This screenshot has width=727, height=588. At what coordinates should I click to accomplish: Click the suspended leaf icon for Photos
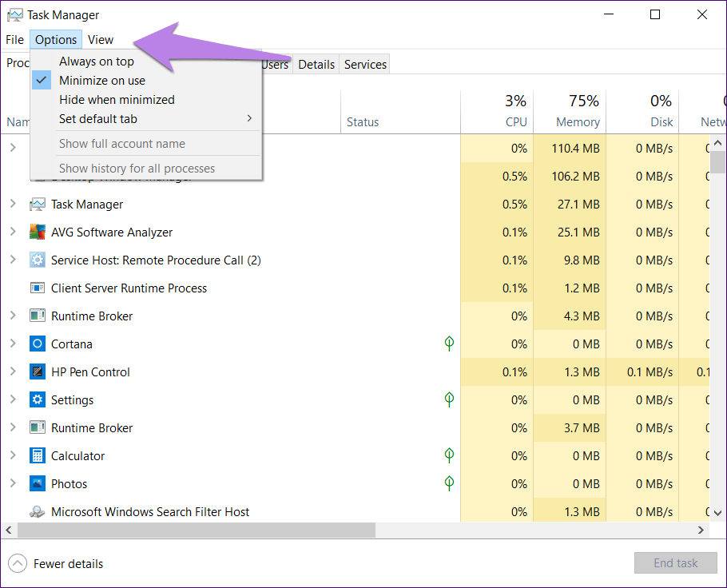pyautogui.click(x=449, y=483)
